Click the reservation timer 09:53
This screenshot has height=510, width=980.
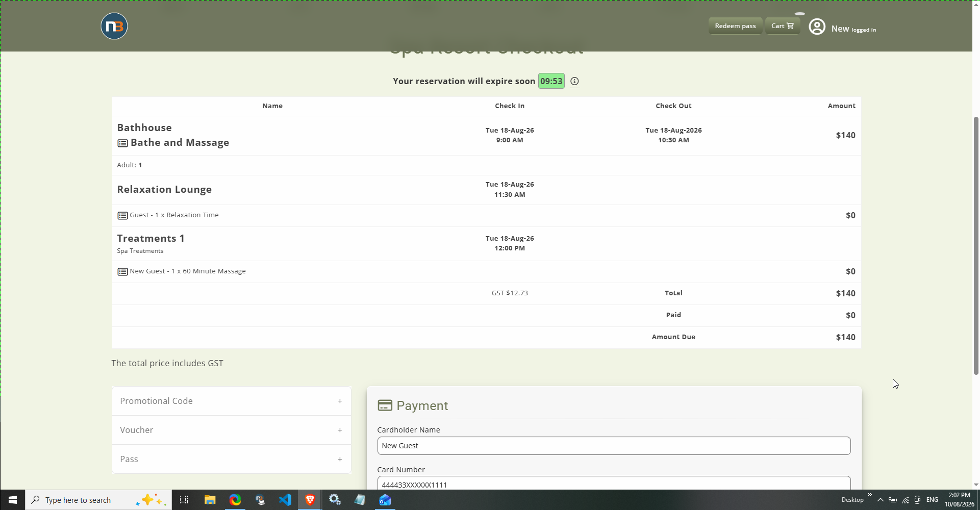click(x=551, y=81)
